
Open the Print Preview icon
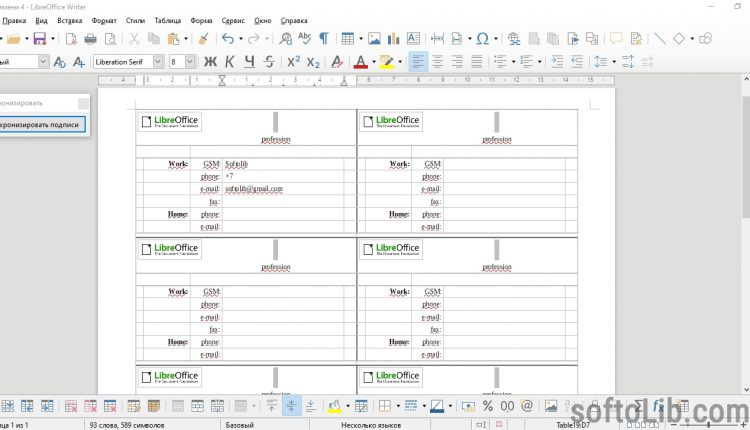(x=110, y=39)
